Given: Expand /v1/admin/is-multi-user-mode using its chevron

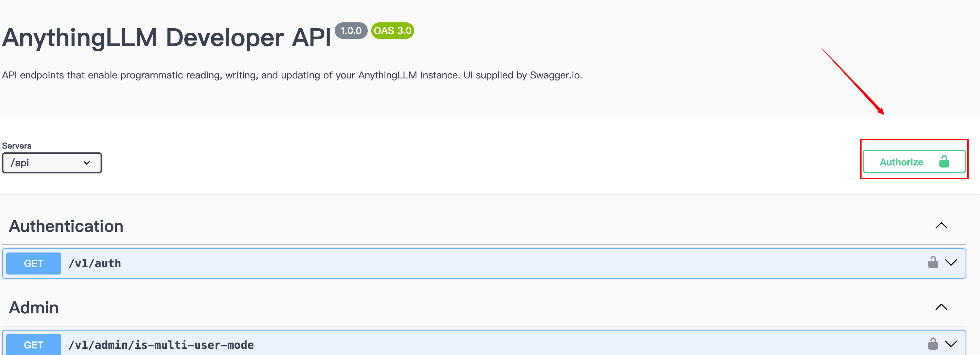Looking at the screenshot, I should click(x=951, y=344).
